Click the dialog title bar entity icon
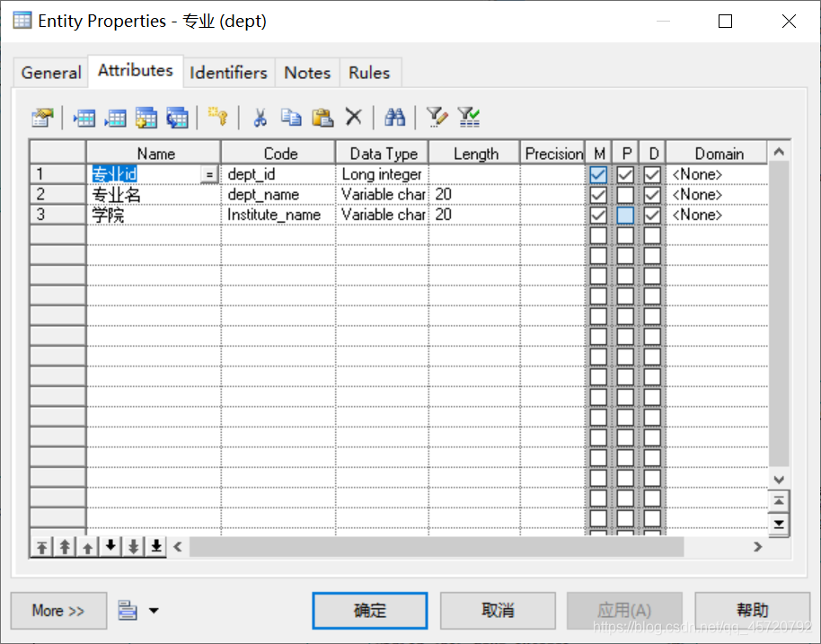Screen dimensions: 821x644 (22, 21)
